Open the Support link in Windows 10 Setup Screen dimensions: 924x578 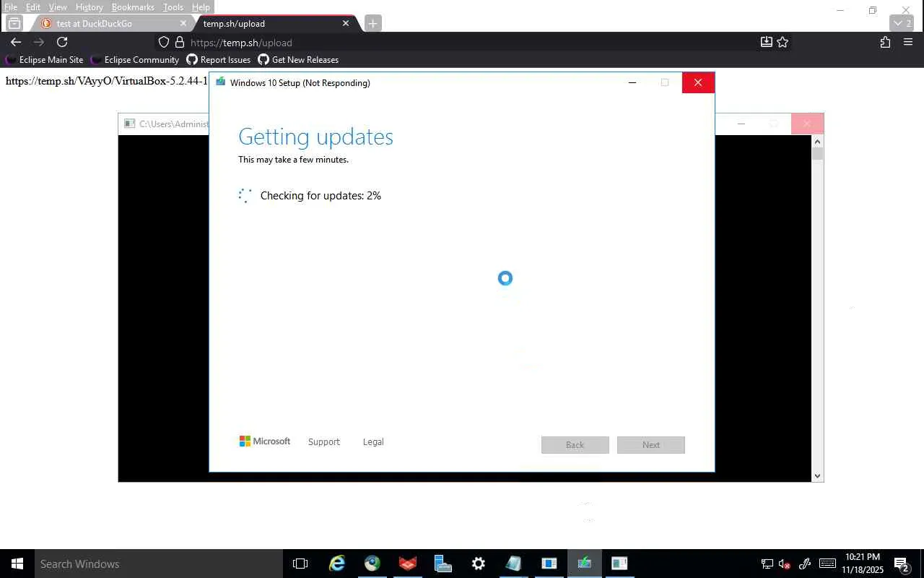pos(323,442)
